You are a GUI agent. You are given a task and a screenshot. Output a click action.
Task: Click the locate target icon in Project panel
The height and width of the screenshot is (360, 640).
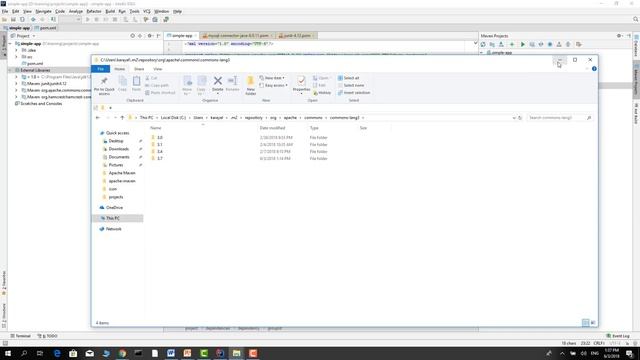click(132, 36)
